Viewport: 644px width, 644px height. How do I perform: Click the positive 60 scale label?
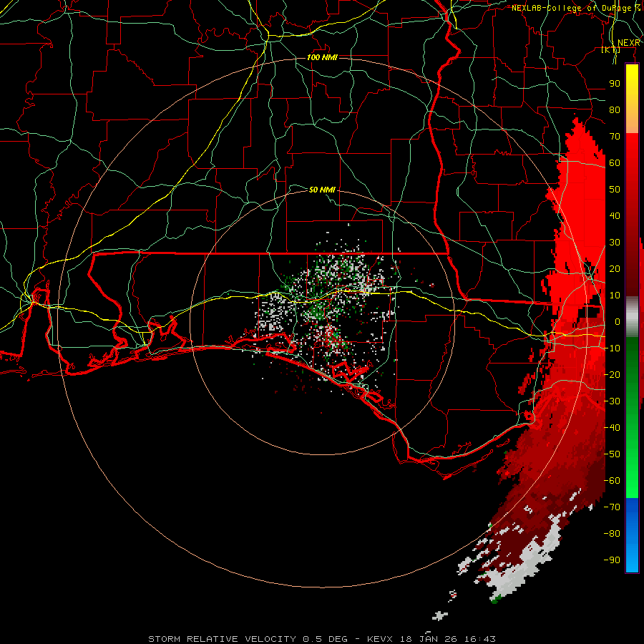click(x=615, y=162)
